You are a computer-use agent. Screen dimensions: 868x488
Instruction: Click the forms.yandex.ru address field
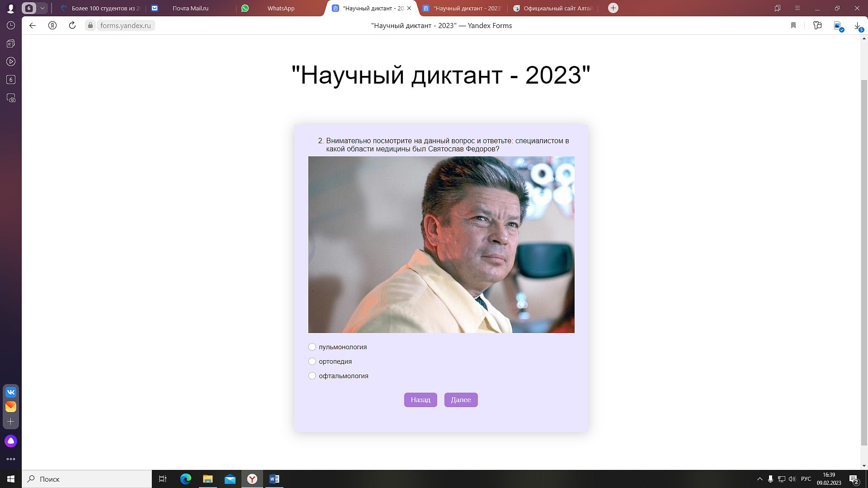coord(125,25)
